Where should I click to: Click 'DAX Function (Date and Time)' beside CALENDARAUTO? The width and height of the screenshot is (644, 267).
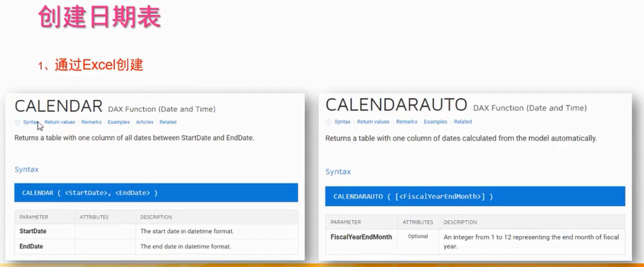(x=530, y=108)
